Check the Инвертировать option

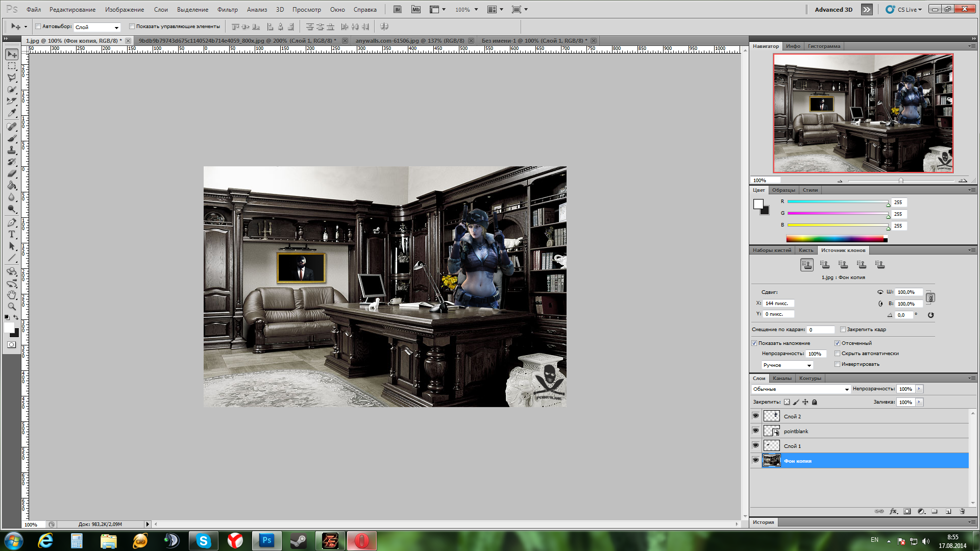pyautogui.click(x=838, y=364)
